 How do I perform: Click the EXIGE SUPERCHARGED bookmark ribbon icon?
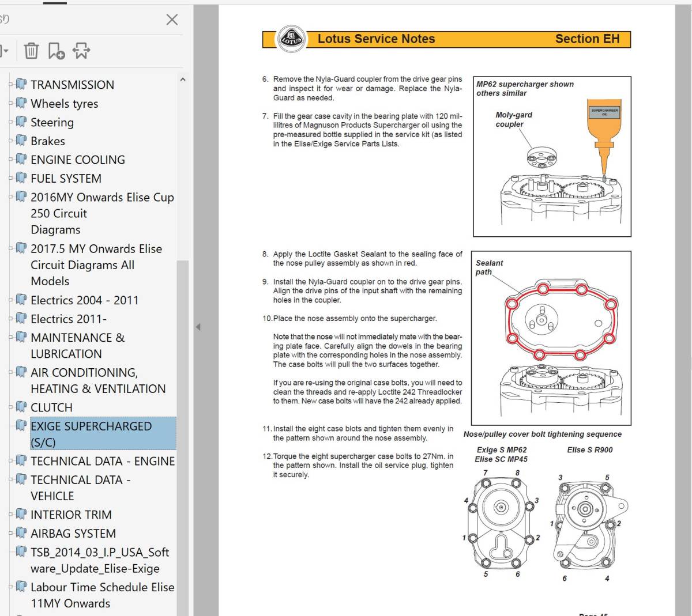point(21,425)
